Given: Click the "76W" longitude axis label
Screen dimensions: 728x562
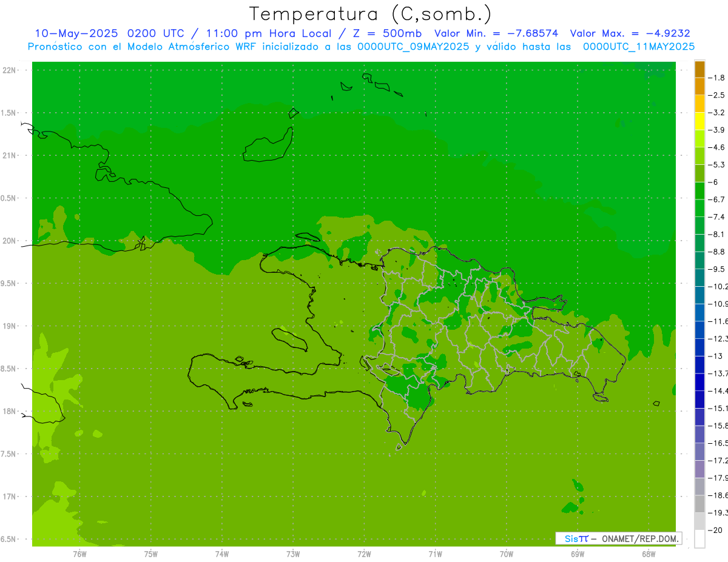Looking at the screenshot, I should coord(79,554).
